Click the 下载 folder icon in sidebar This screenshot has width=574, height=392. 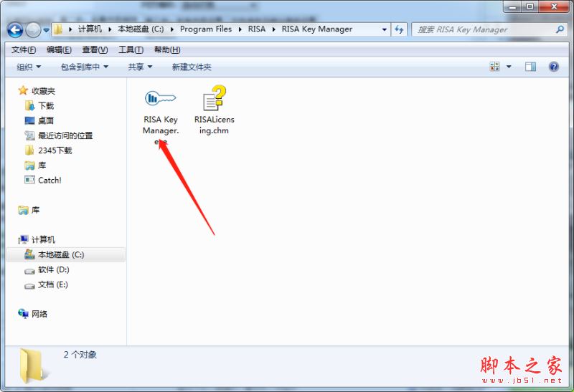(x=29, y=105)
